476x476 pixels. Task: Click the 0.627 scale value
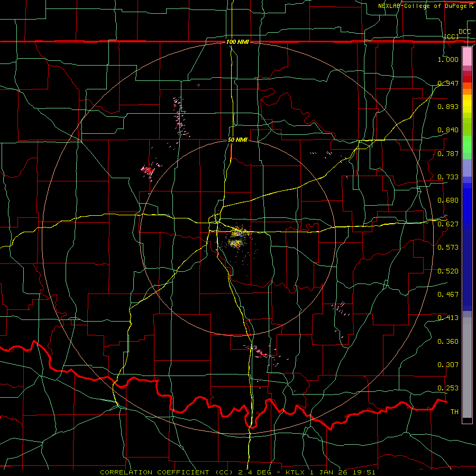click(448, 224)
